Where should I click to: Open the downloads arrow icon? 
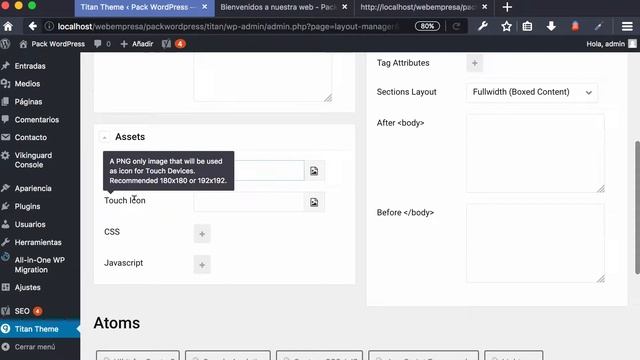point(551,27)
